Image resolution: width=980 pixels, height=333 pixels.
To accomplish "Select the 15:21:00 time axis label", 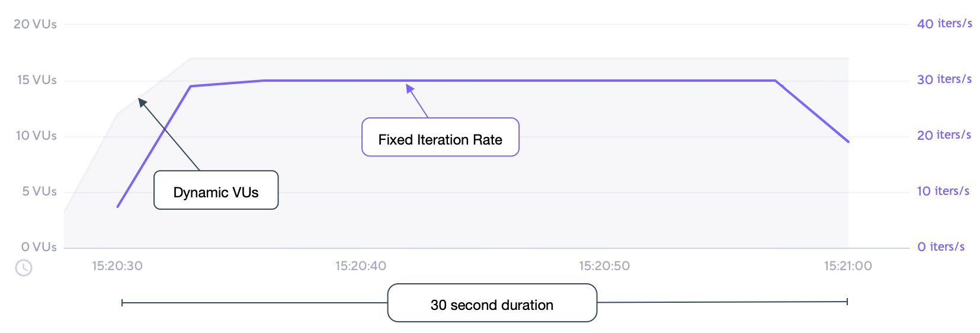I will (848, 266).
